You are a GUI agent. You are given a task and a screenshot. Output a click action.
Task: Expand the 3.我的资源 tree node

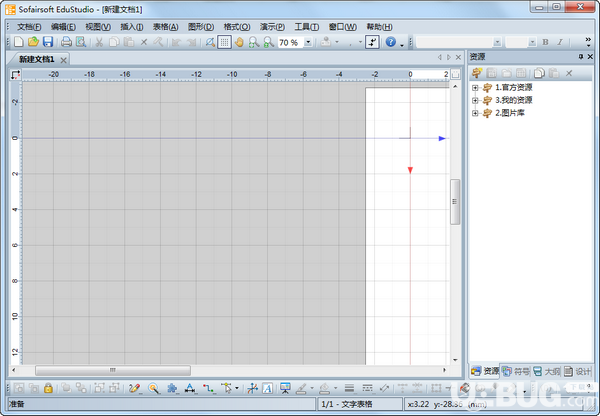click(x=475, y=100)
